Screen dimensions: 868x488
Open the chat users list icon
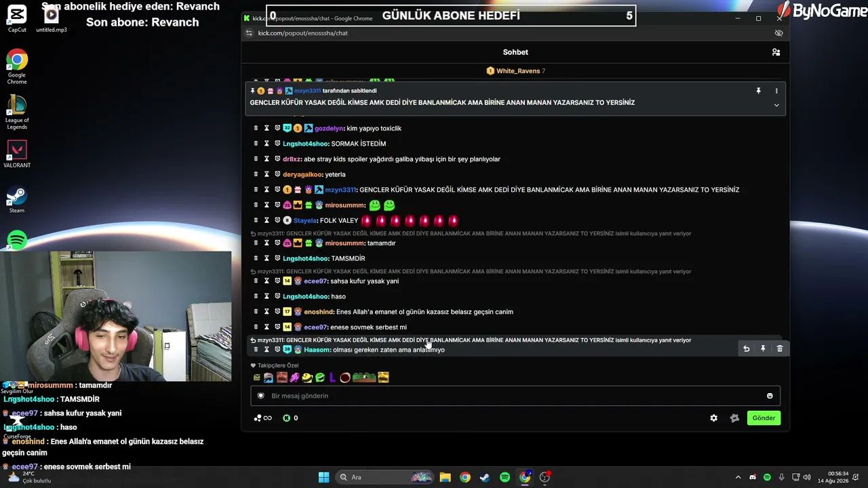(x=776, y=52)
